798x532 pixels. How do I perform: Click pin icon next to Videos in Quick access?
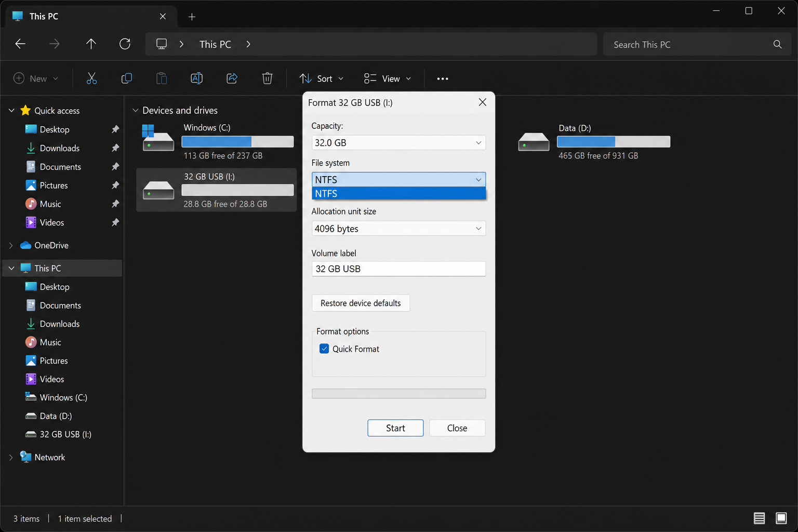[x=115, y=222]
